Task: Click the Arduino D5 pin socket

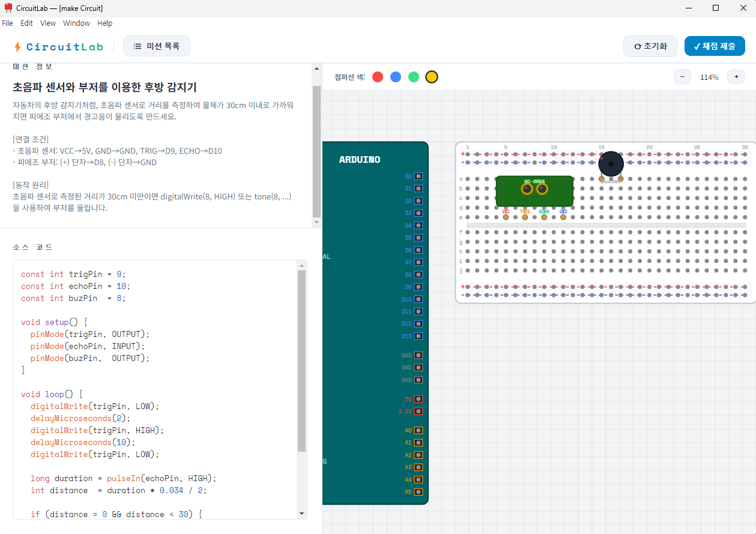Action: 419,238
